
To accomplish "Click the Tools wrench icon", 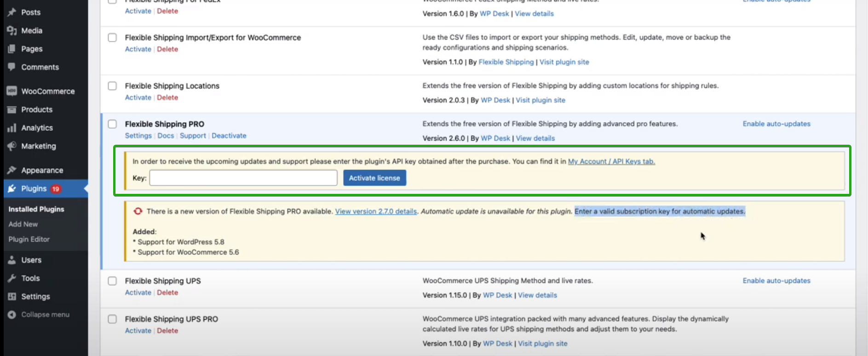I will pyautogui.click(x=12, y=278).
